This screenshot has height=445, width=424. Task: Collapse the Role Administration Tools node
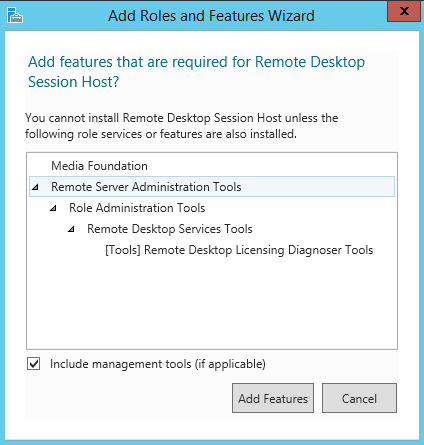53,209
